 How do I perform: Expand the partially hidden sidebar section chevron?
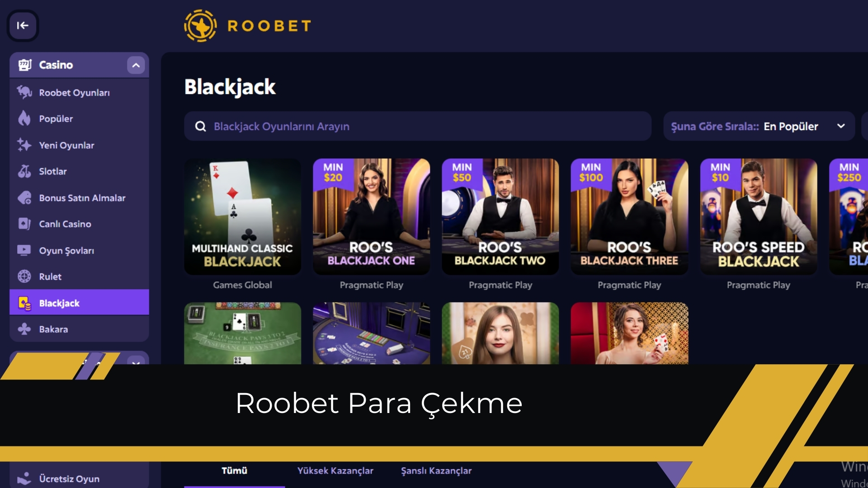pos(136,361)
